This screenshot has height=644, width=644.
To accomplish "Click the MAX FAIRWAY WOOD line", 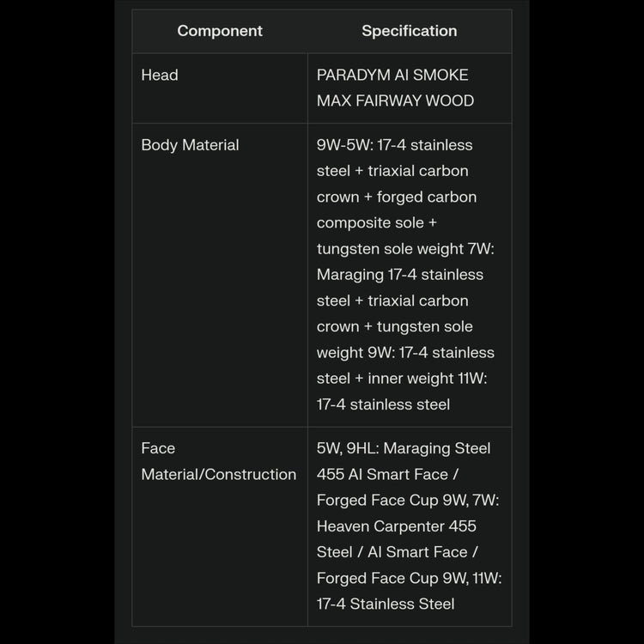I will [x=395, y=100].
